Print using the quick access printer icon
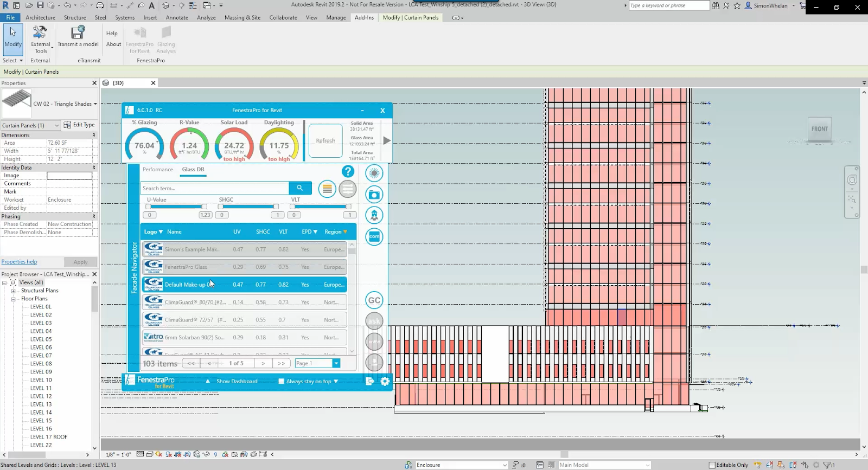Viewport: 868px width, 470px height. (100, 5)
